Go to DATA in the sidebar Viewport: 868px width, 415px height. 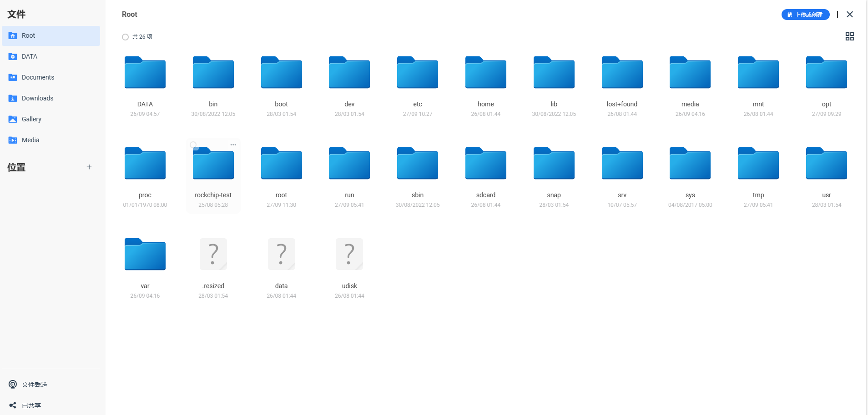point(51,56)
